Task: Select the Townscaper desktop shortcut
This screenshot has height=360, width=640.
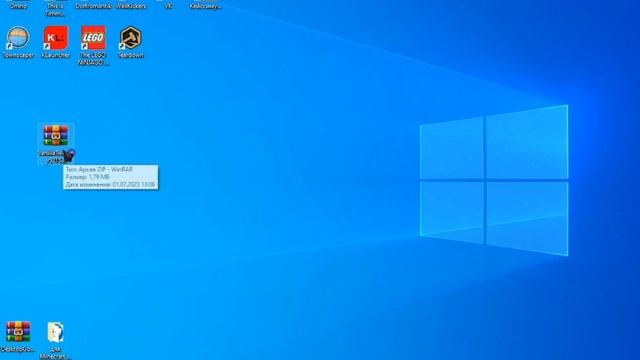Action: [18, 42]
